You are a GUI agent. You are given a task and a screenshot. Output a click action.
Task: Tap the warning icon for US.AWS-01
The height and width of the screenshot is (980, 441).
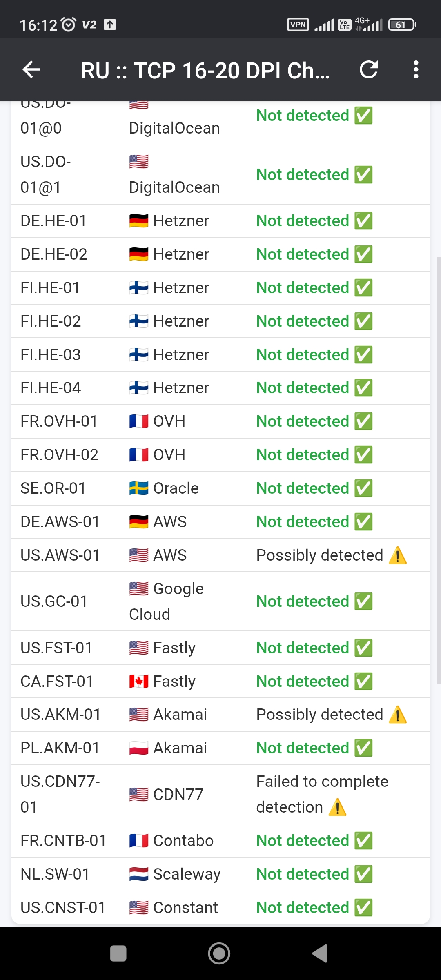coord(397,556)
